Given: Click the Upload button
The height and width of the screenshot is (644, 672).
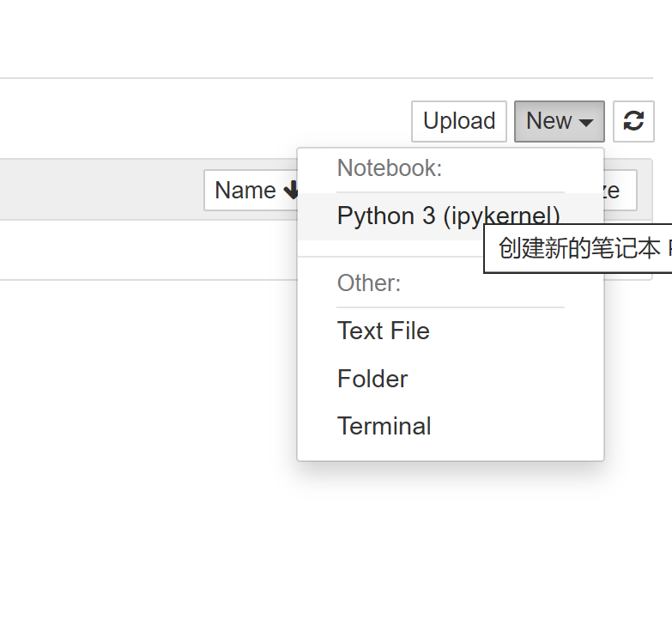Looking at the screenshot, I should tap(459, 121).
